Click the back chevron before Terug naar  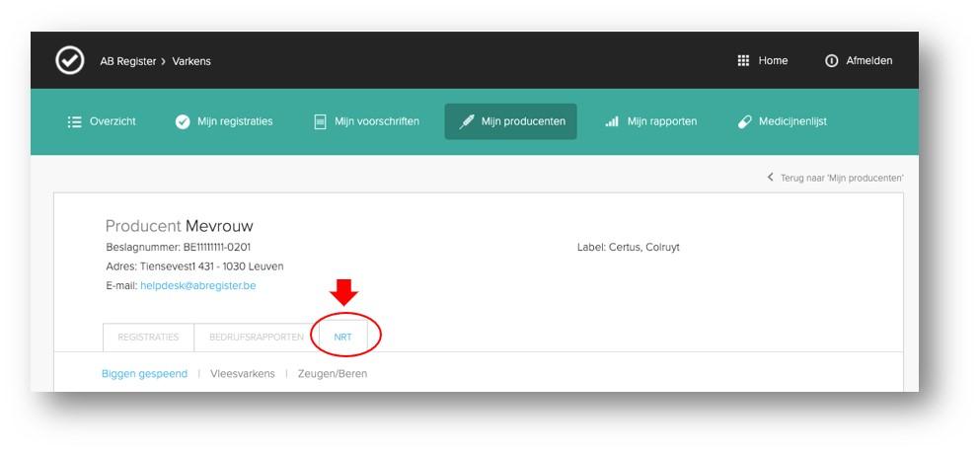tap(771, 178)
